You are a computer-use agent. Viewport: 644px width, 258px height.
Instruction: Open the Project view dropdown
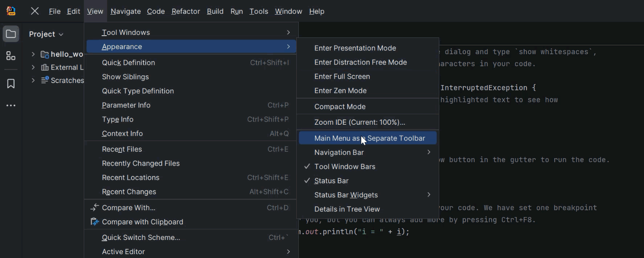(x=46, y=34)
